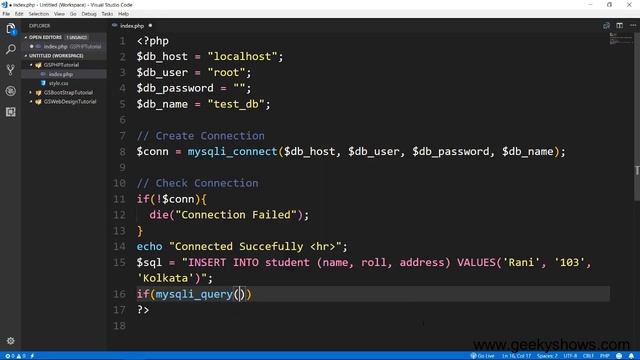Click the CSS file icon beside style.css
This screenshot has height=360, width=640.
pyautogui.click(x=43, y=83)
